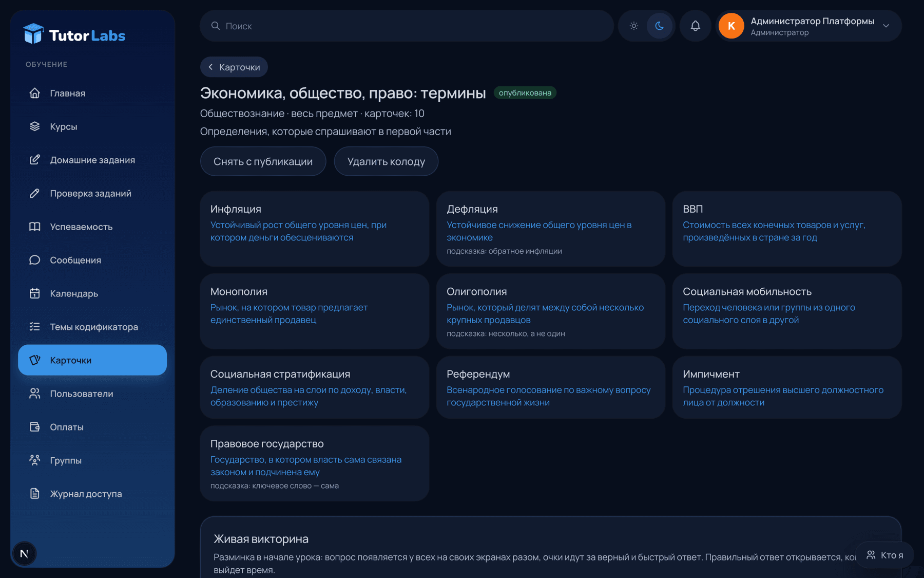Click the Сообщения chat bubble icon
The height and width of the screenshot is (578, 924).
point(34,260)
